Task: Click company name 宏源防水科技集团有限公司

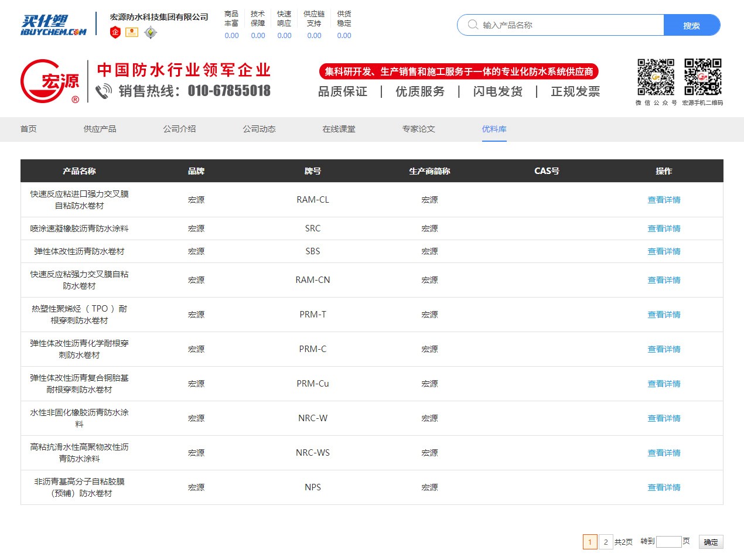Action: point(159,17)
